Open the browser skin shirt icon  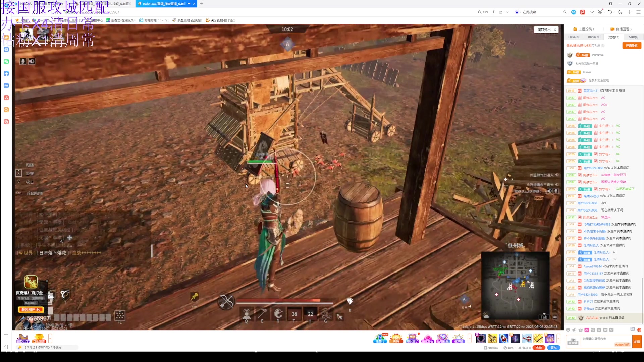tap(610, 4)
